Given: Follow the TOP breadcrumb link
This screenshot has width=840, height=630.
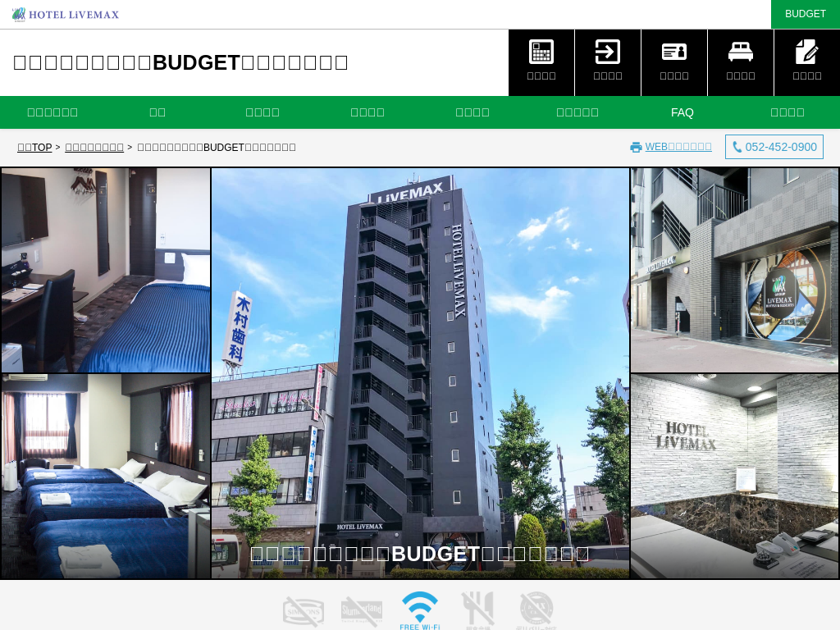Looking at the screenshot, I should [34, 148].
